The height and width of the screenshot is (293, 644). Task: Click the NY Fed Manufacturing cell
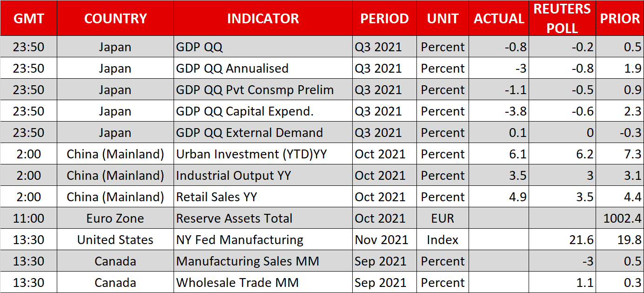tap(240, 240)
